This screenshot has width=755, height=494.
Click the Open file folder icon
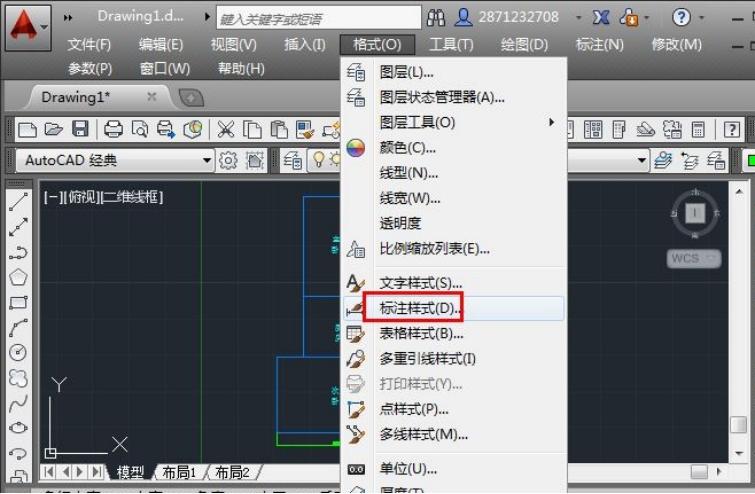click(53, 130)
